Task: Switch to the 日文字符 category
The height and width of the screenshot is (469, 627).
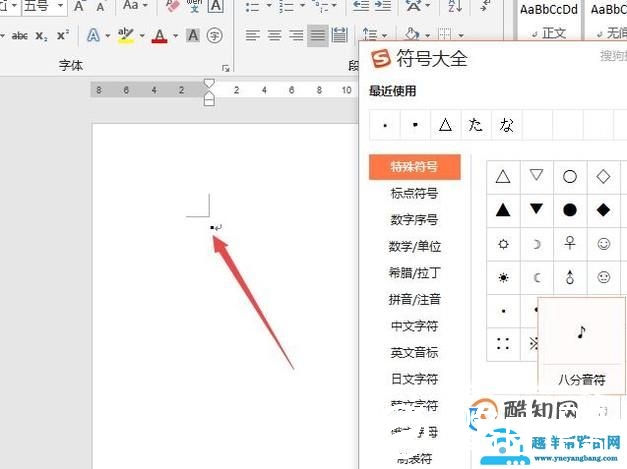Action: (x=414, y=379)
